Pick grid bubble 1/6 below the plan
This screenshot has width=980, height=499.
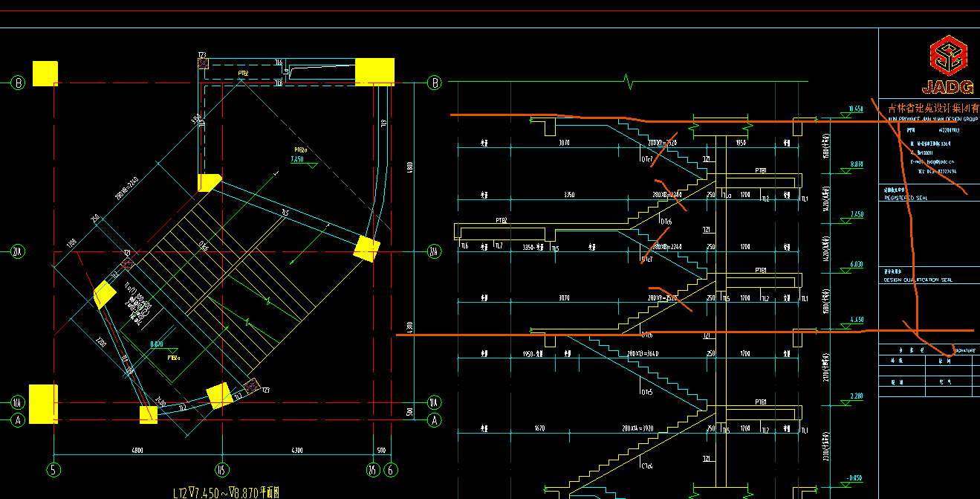[372, 469]
